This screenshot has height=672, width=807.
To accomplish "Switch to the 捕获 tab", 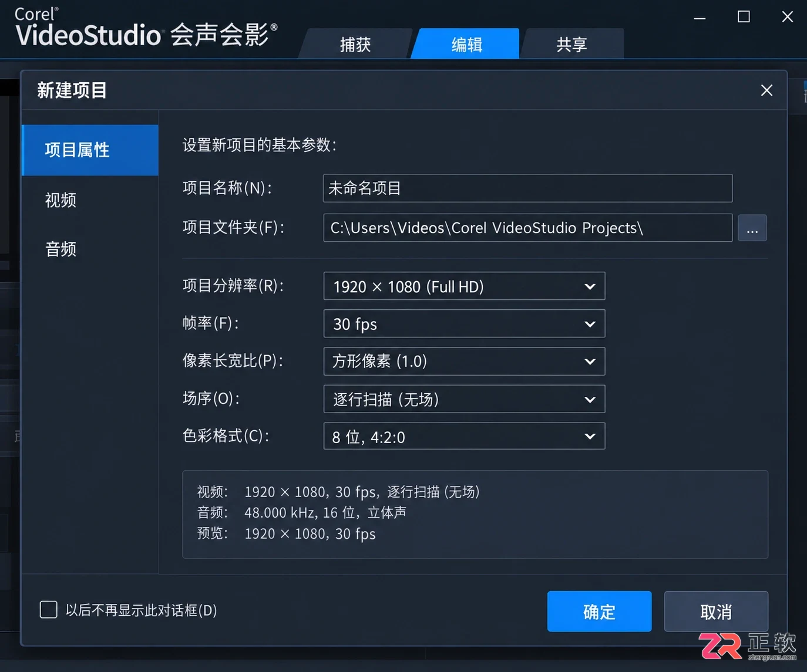I will [355, 44].
